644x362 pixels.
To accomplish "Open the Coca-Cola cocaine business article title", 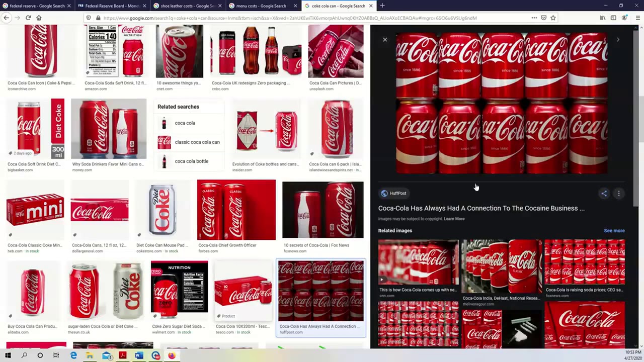I will pos(481,208).
